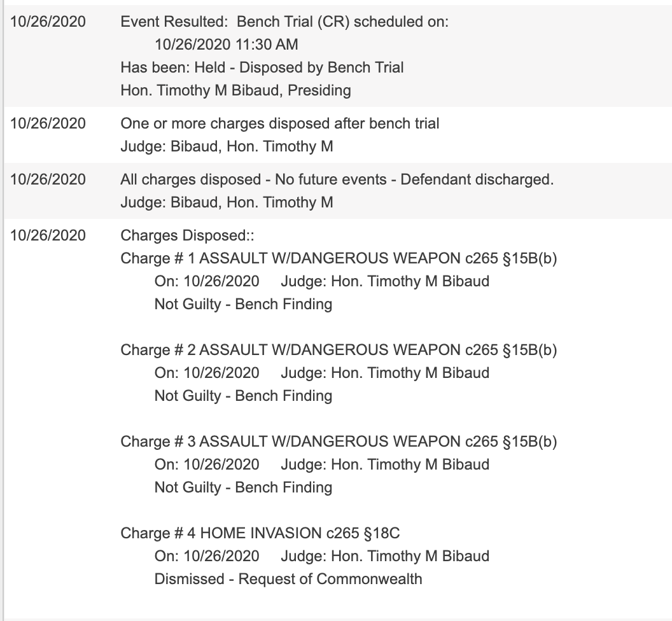Click the date beside 'All charges disposed' entry

(47, 179)
